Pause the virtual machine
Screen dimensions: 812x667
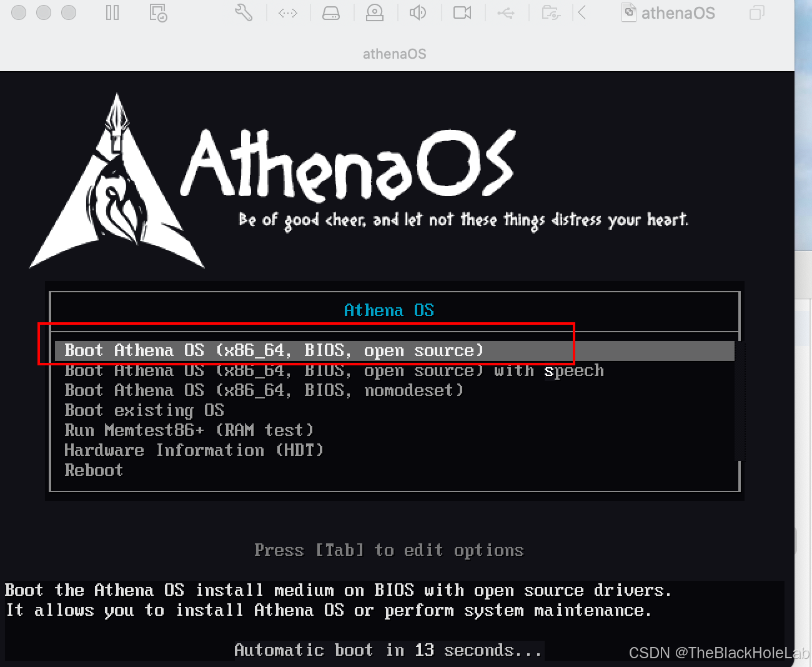pyautogui.click(x=112, y=12)
